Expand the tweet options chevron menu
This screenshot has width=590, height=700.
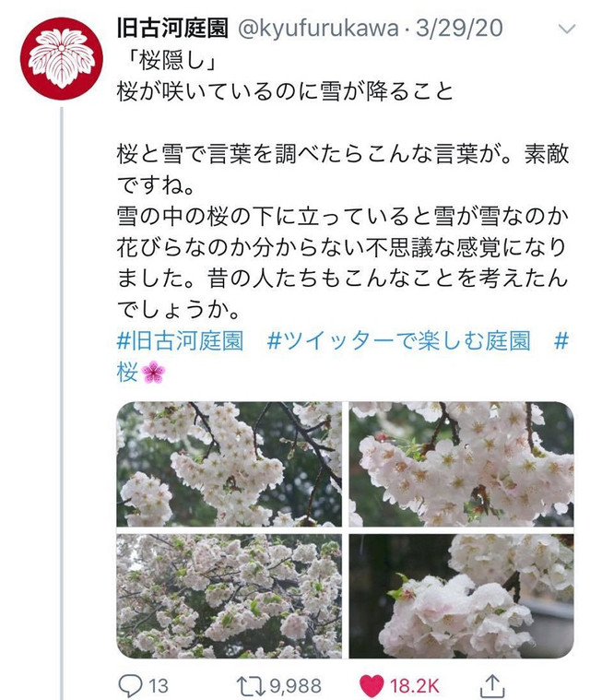[x=567, y=30]
